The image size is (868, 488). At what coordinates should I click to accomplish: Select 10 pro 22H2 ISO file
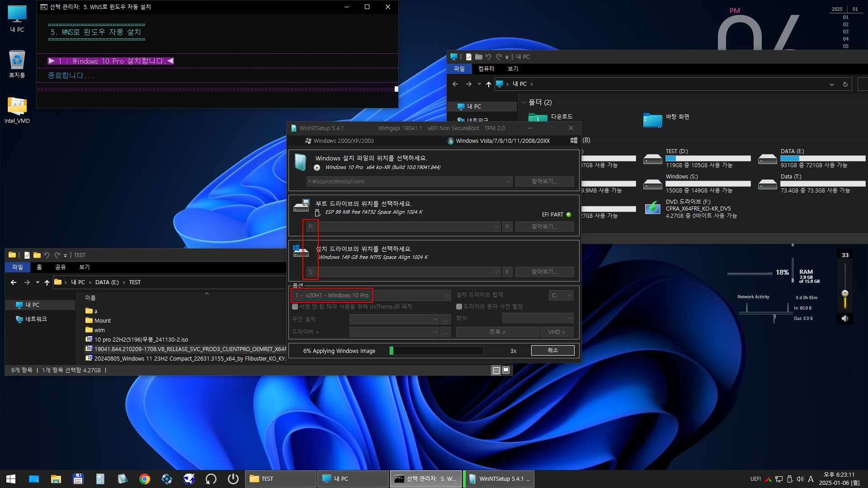coord(141,340)
